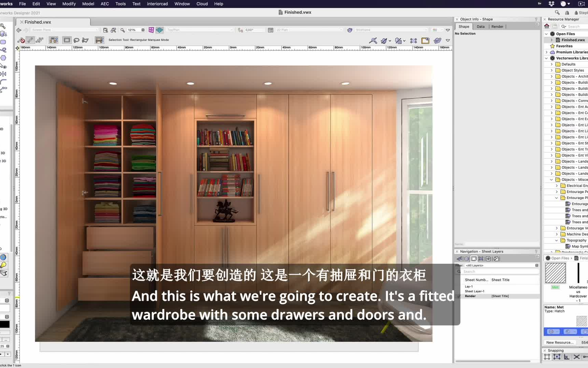Screen dimensions: 588x368
Task: Toggle the Render sheet layer checkmark
Action: click(459, 296)
